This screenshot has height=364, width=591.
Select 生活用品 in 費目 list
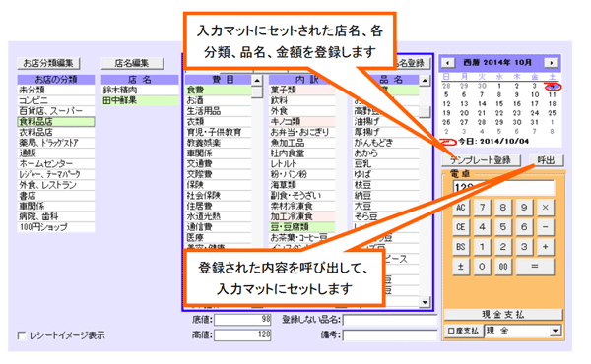[219, 111]
